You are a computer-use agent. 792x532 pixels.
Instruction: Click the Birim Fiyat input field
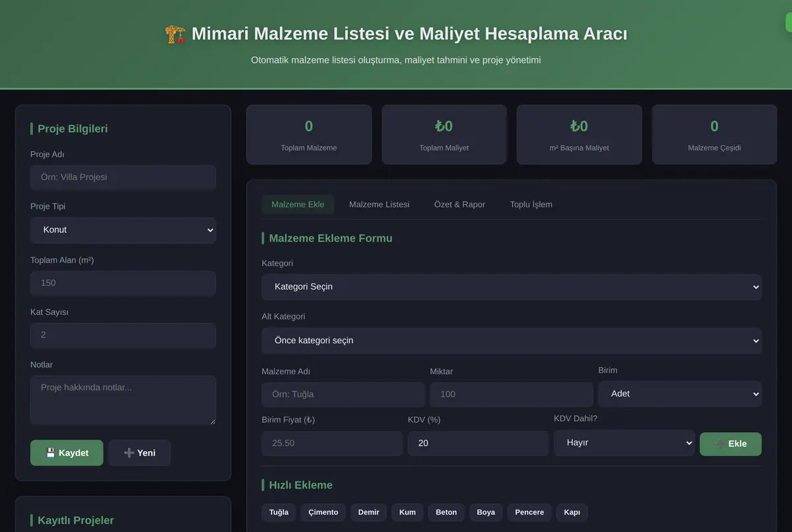click(x=332, y=444)
